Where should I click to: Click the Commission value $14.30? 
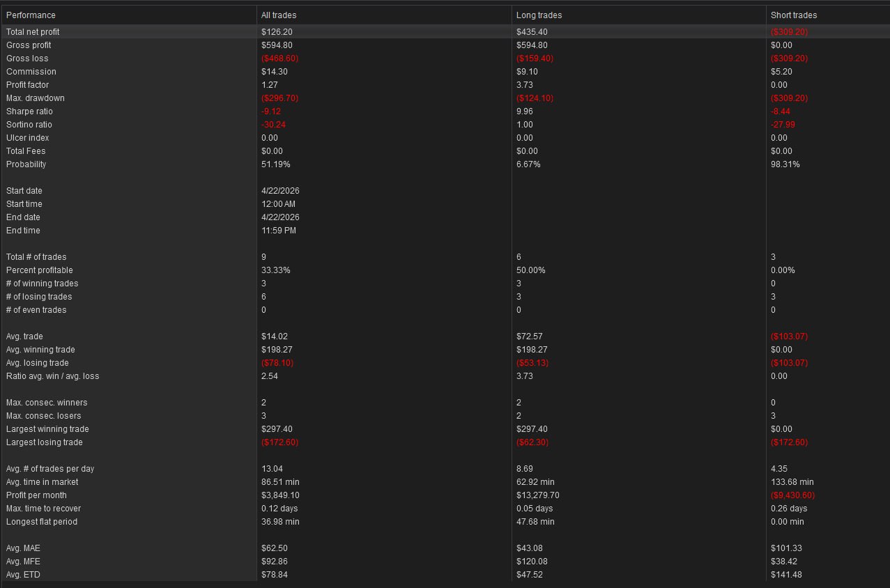point(273,72)
